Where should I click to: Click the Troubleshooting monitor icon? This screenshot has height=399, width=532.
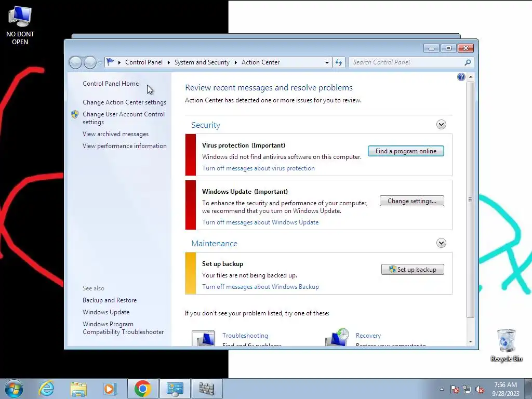(203, 338)
